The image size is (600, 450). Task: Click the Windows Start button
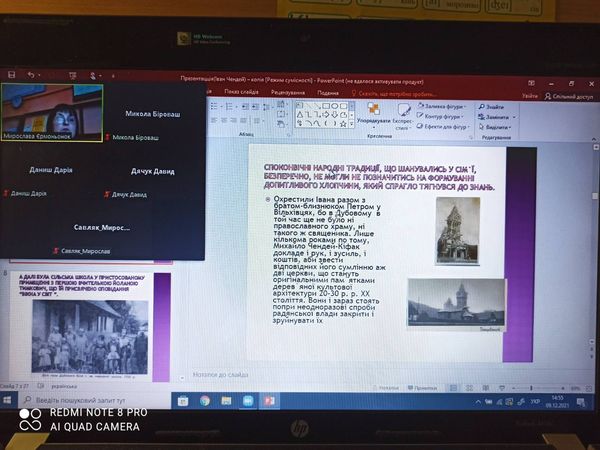click(x=7, y=400)
